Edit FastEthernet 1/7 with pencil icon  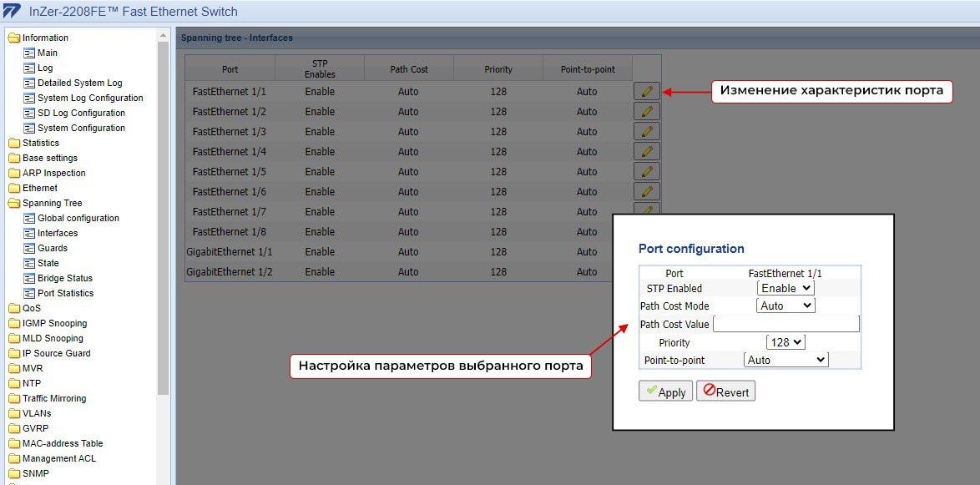[x=647, y=211]
